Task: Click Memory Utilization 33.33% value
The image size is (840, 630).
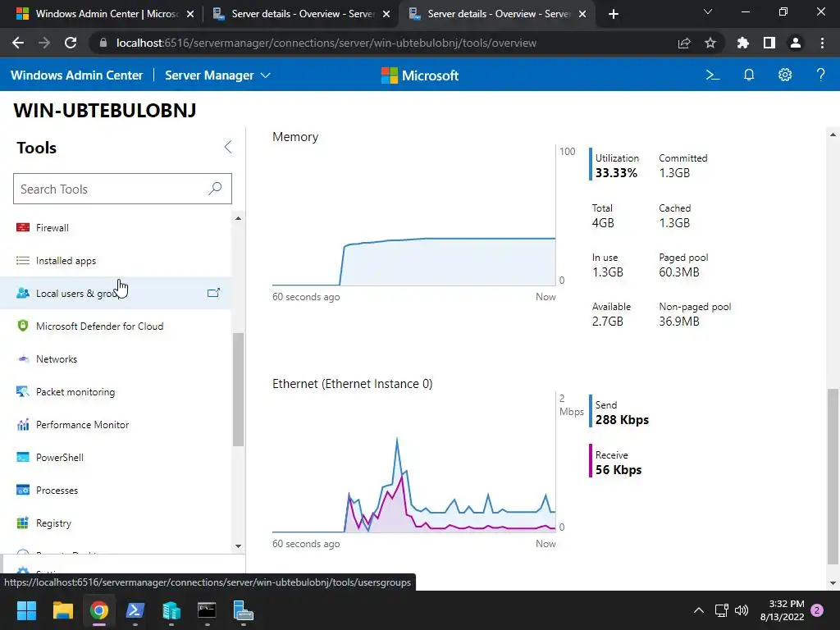Action: [617, 172]
